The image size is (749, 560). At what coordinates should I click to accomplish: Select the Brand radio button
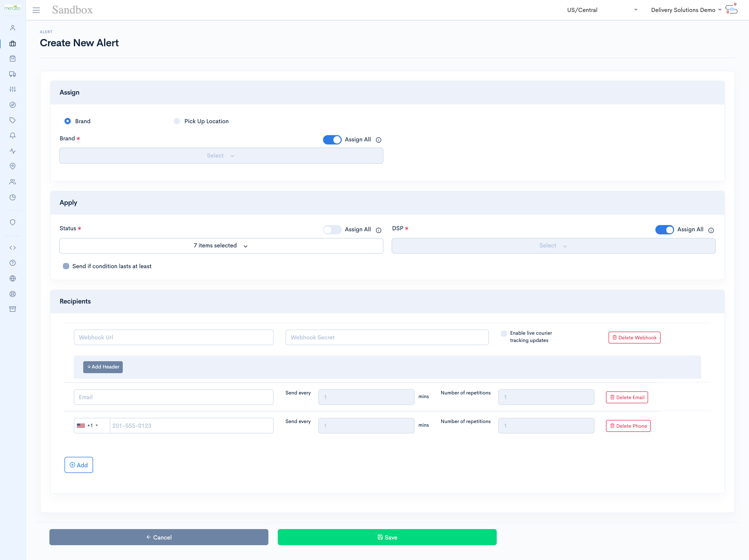tap(68, 121)
